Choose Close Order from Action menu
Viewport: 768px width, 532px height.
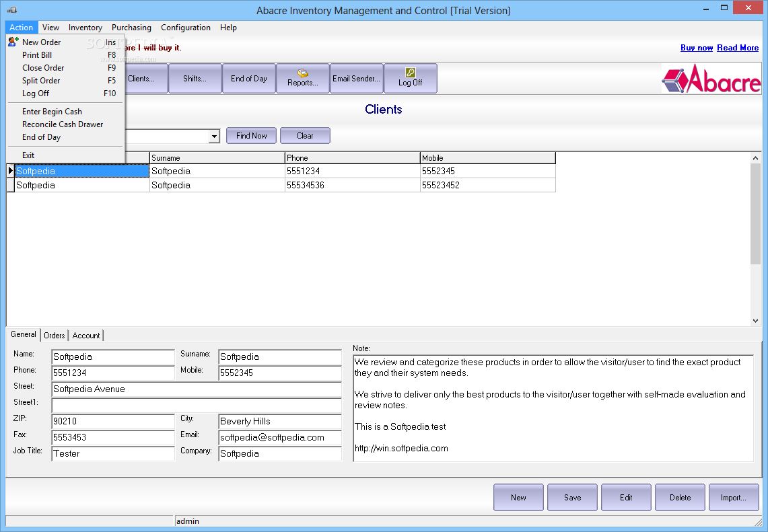click(x=65, y=67)
